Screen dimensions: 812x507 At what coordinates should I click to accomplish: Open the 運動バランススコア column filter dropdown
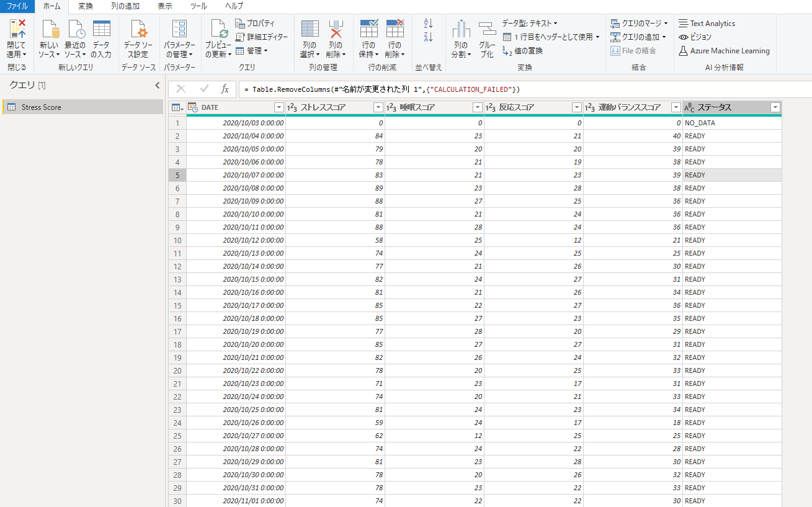676,107
